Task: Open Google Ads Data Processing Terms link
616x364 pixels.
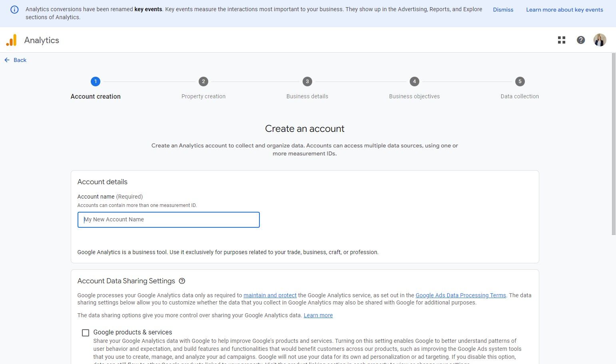Action: (461, 295)
